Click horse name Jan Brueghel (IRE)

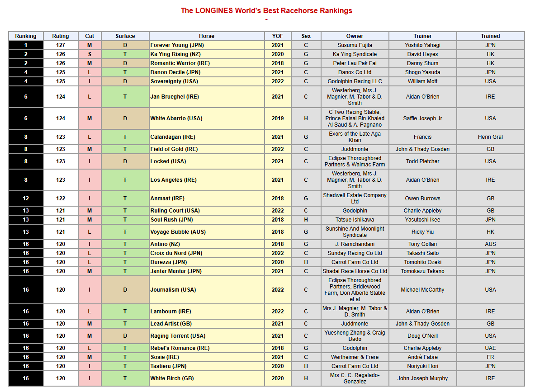pos(175,97)
